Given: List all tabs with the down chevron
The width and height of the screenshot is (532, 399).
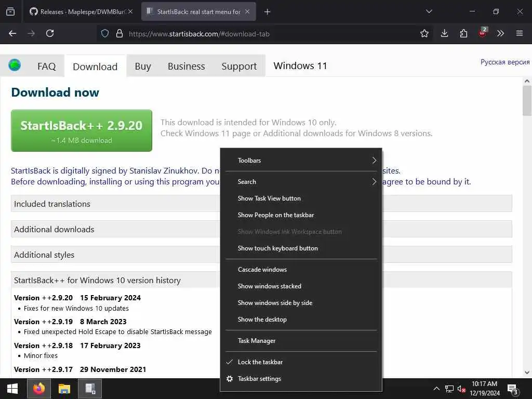Looking at the screenshot, I should 429,11.
